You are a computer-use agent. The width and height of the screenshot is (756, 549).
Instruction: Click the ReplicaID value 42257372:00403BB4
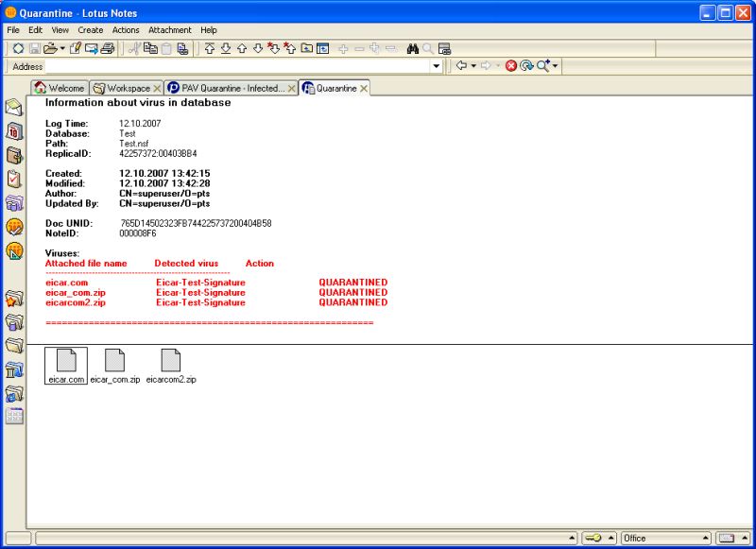click(158, 154)
